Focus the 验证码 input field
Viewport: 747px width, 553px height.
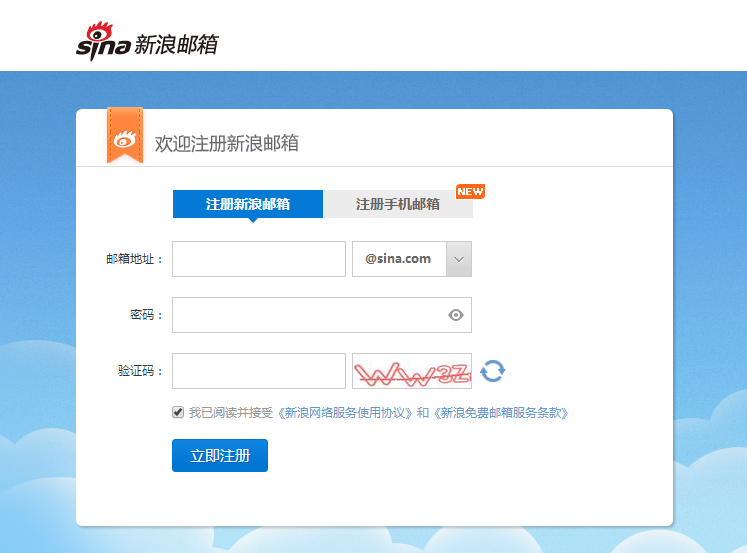point(259,371)
